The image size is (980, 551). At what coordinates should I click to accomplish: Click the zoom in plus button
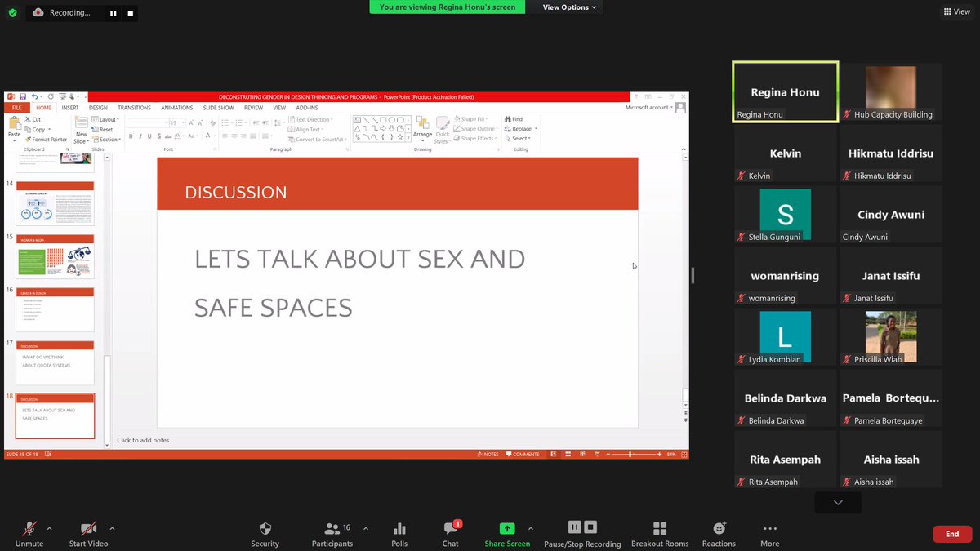tap(661, 454)
